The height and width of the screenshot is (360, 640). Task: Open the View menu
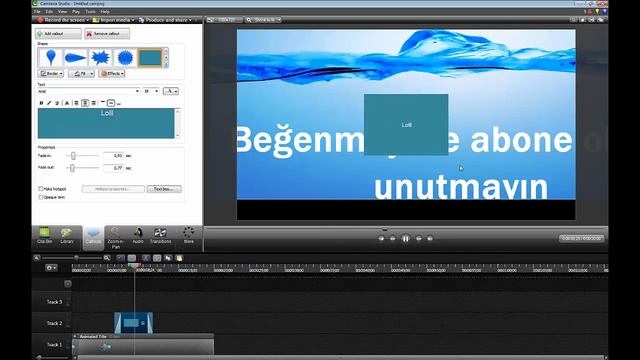(62, 12)
